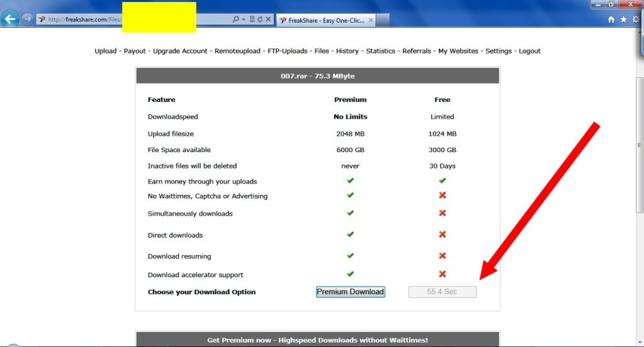Click "Choose your Download Option" label
The height and width of the screenshot is (347, 644).
coord(201,292)
